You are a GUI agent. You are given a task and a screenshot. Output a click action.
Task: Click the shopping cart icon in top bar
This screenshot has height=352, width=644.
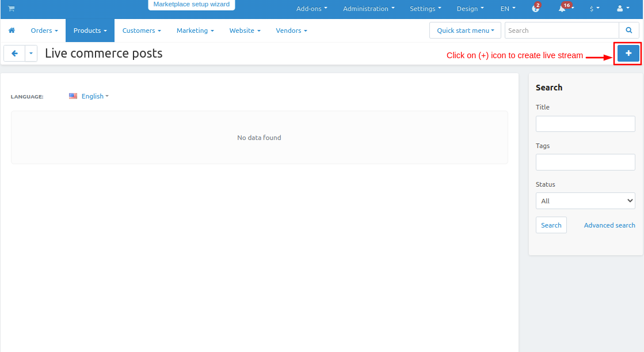pyautogui.click(x=11, y=9)
